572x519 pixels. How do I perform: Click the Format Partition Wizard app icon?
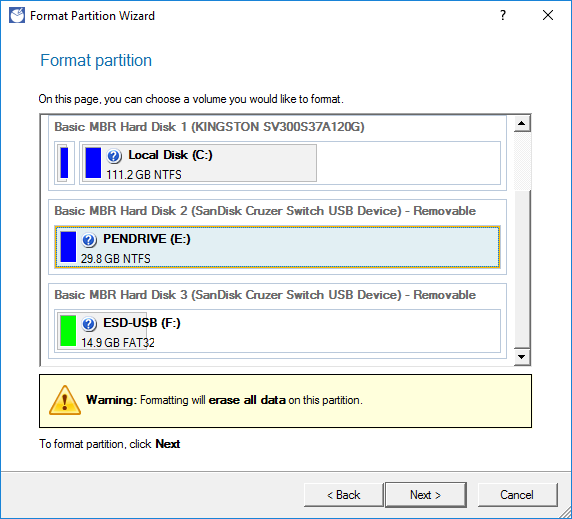coord(17,15)
